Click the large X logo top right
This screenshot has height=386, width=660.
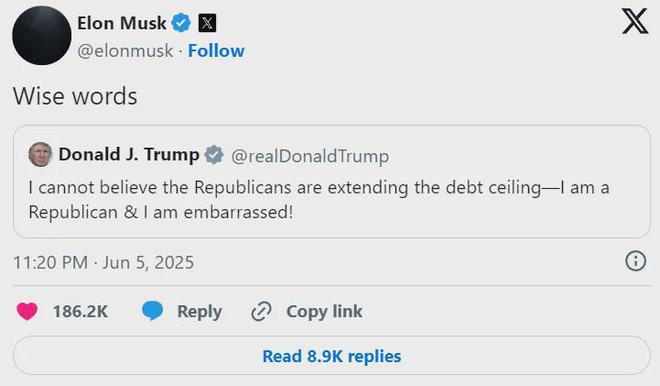coord(635,21)
